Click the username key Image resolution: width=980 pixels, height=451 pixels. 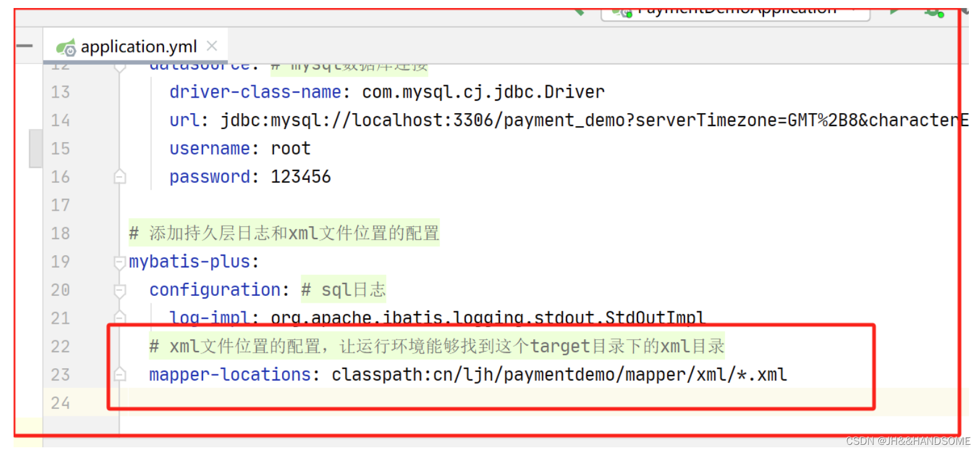pos(209,149)
